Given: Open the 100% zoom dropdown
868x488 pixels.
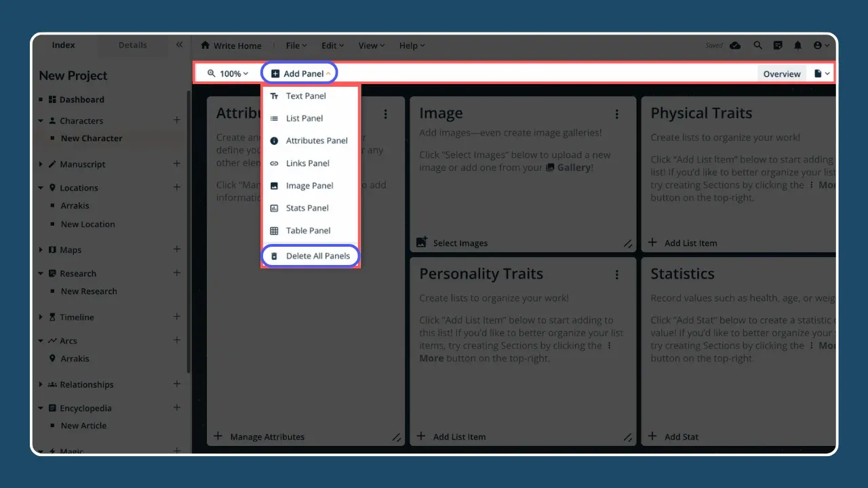Looking at the screenshot, I should coord(228,73).
